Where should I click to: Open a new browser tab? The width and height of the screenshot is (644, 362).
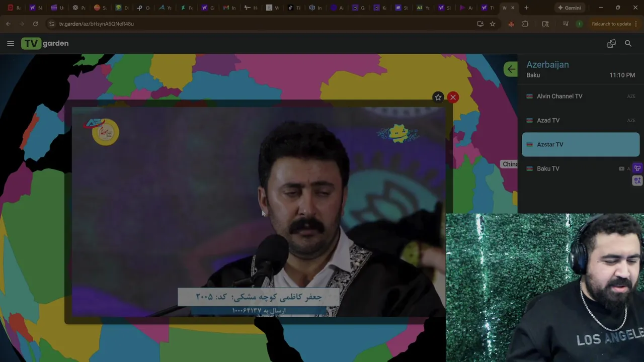click(526, 8)
